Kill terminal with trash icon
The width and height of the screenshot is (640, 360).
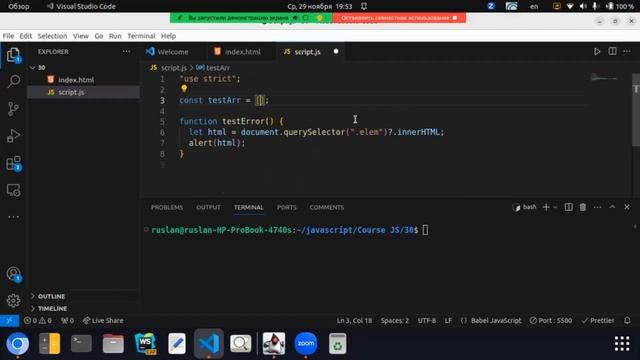(583, 207)
